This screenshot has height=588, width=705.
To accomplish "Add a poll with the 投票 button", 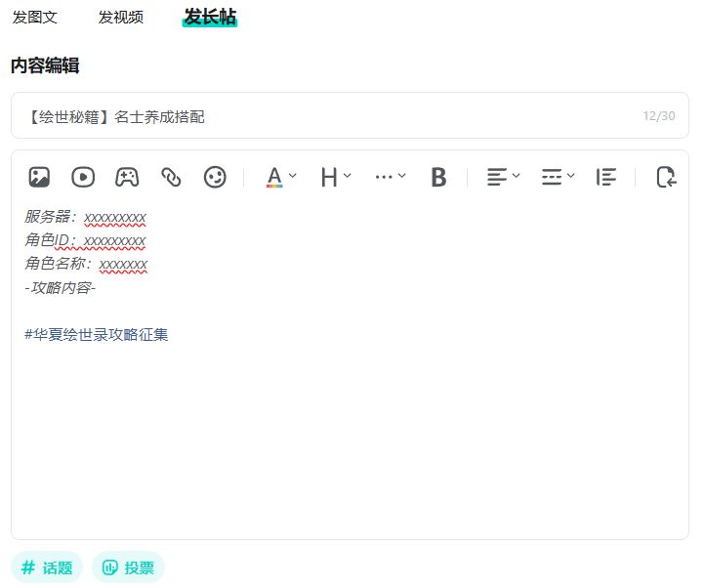I will pyautogui.click(x=128, y=567).
